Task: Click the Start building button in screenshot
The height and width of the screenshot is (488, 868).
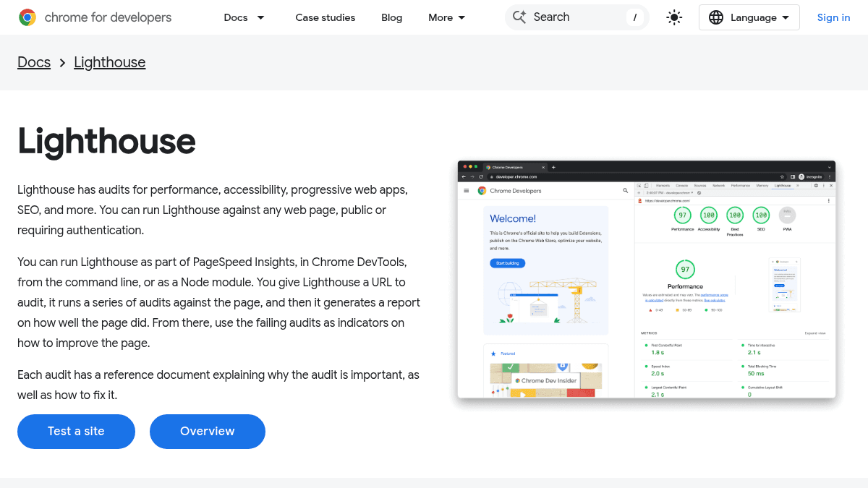Action: (x=507, y=263)
